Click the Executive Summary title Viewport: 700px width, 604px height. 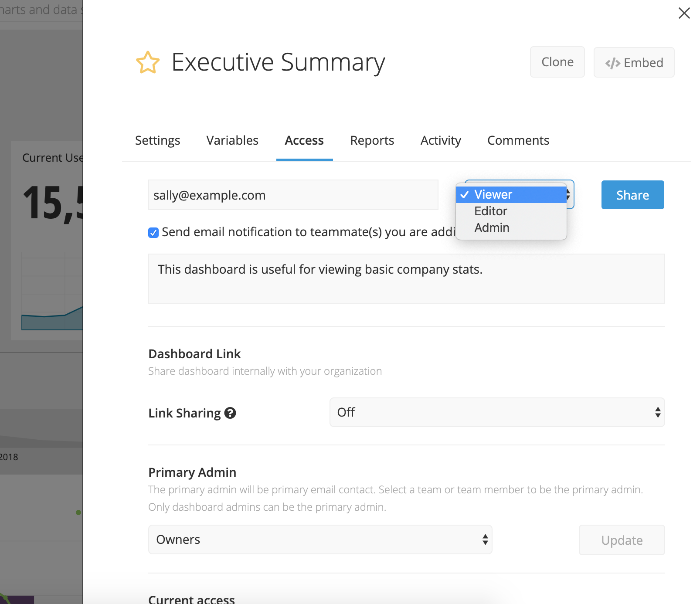278,62
